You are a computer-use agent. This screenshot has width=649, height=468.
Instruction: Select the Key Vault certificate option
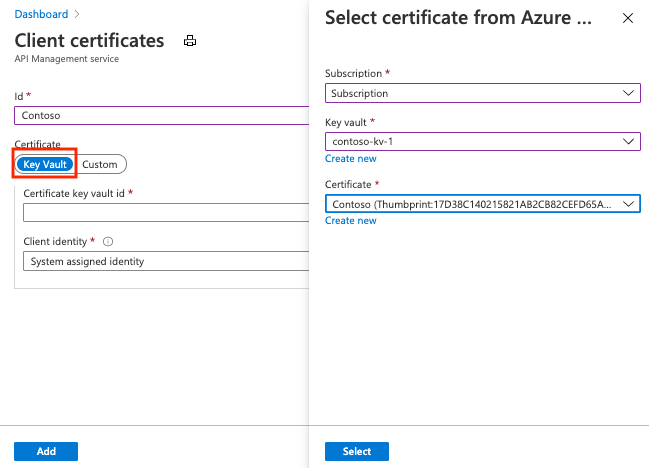click(45, 164)
